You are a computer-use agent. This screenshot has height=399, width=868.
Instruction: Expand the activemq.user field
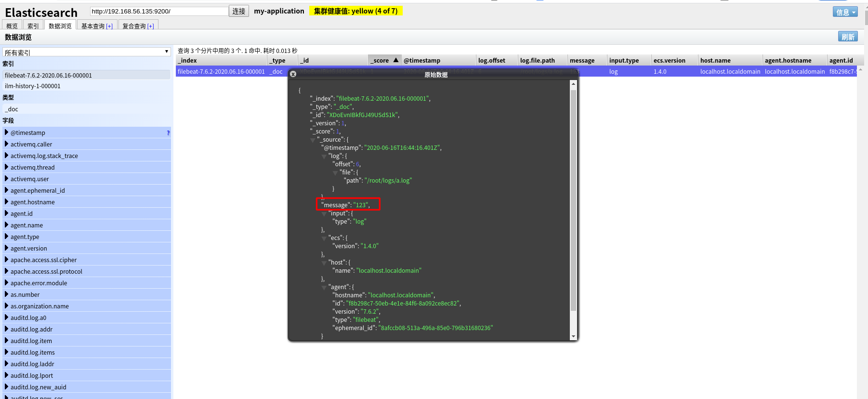pos(6,179)
